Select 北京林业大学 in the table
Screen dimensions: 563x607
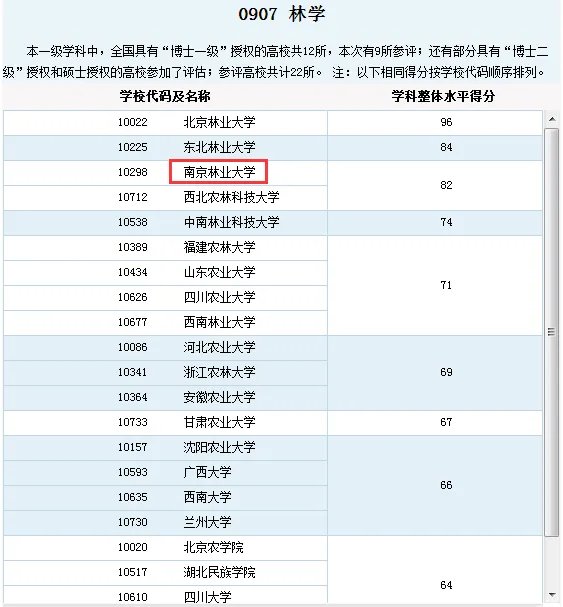tap(220, 122)
